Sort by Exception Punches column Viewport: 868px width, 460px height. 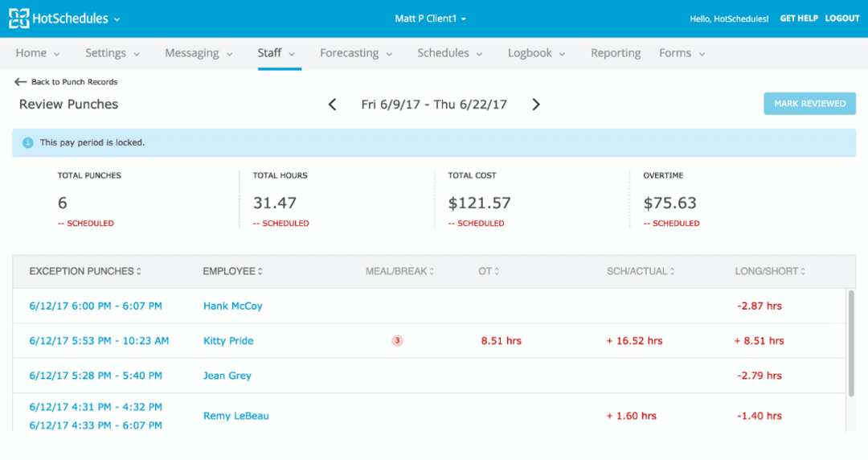pos(84,272)
